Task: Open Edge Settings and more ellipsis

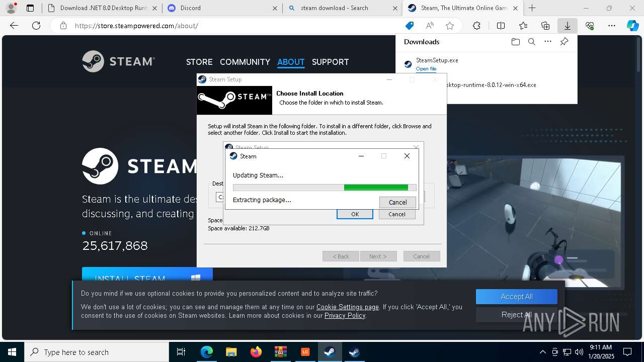Action: pos(612,26)
